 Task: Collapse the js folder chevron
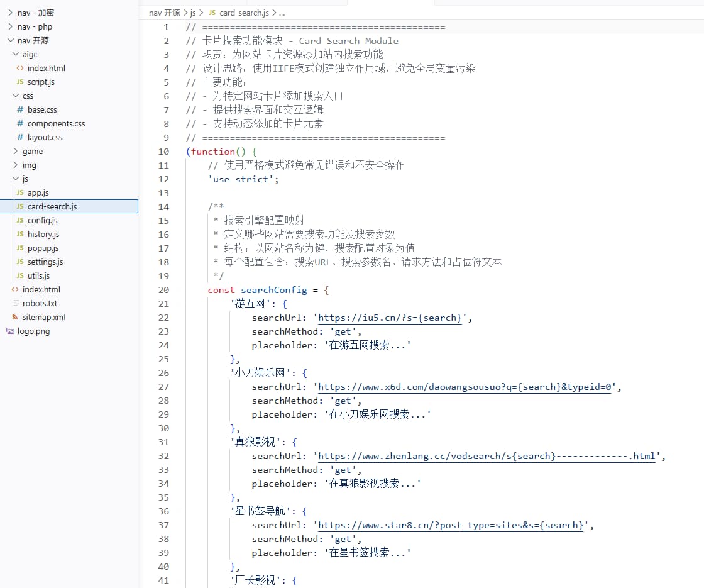tap(16, 179)
